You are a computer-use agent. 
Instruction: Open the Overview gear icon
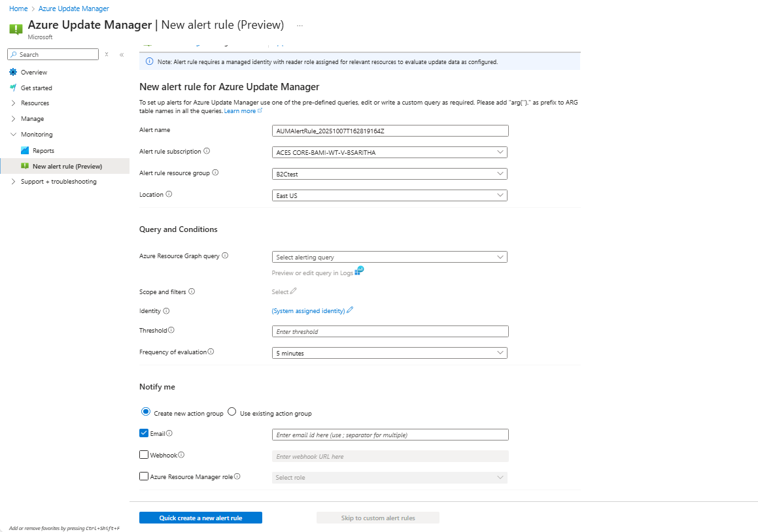12,72
